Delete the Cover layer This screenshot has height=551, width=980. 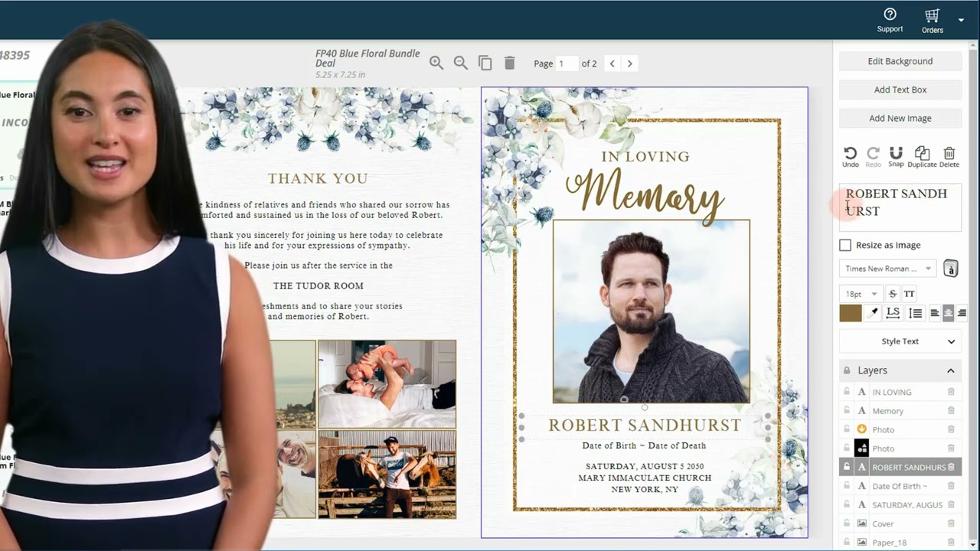pos(951,524)
